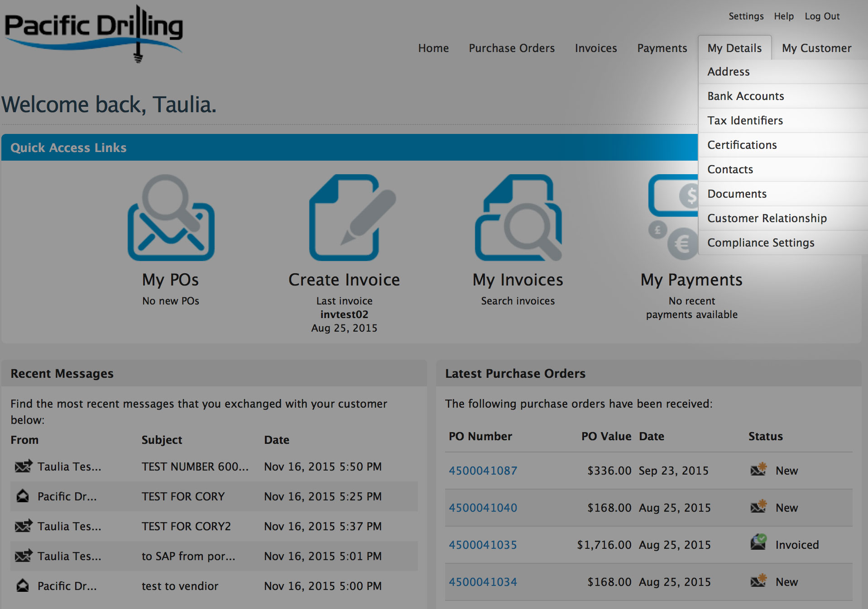Screen dimensions: 868x609
Task: Open Compliance Settings menu item
Action: pos(783,243)
